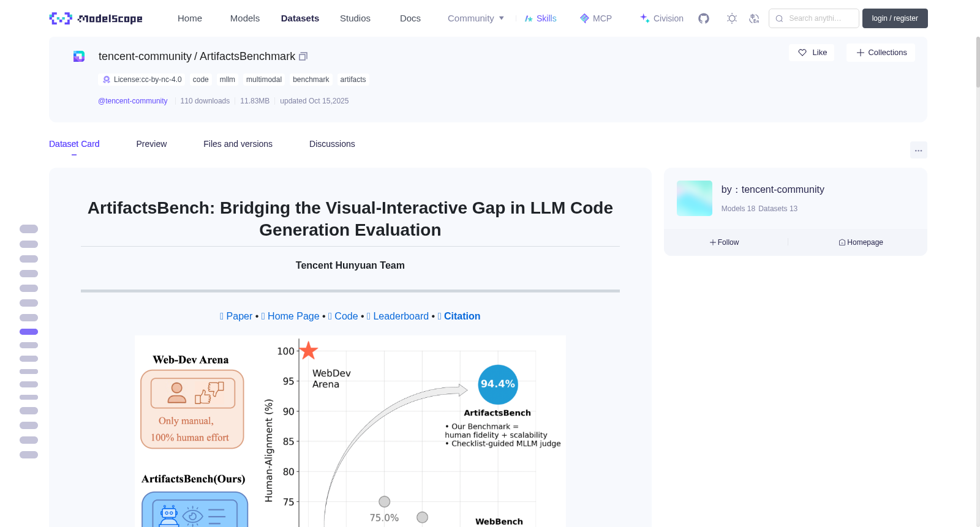Viewport: 980px width, 527px height.
Task: Click the benchmark chart image
Action: pyautogui.click(x=350, y=431)
